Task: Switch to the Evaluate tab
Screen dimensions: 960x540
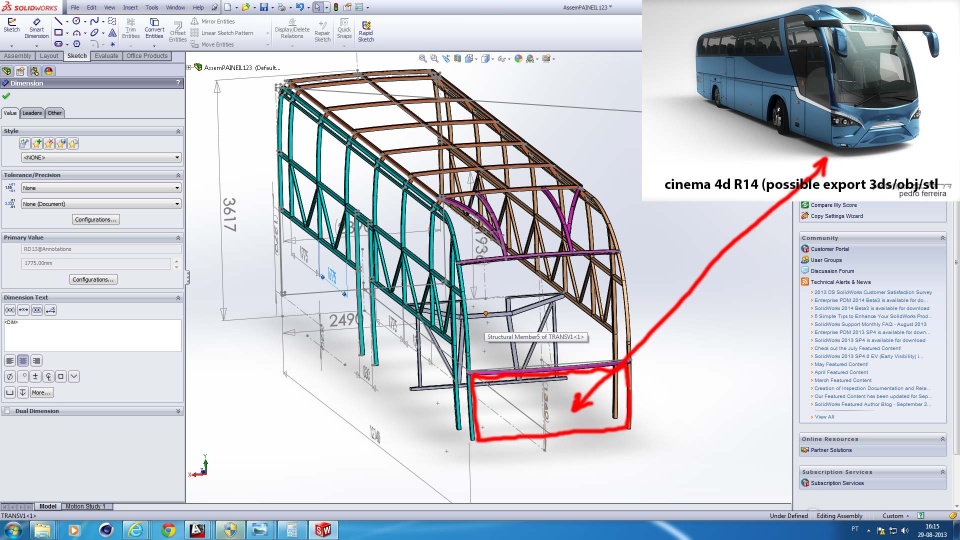Action: [106, 56]
